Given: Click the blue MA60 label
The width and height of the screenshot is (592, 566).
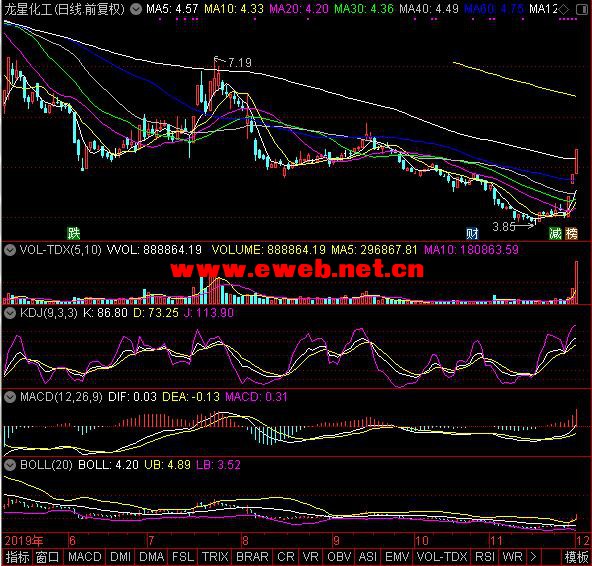Looking at the screenshot, I should point(494,9).
